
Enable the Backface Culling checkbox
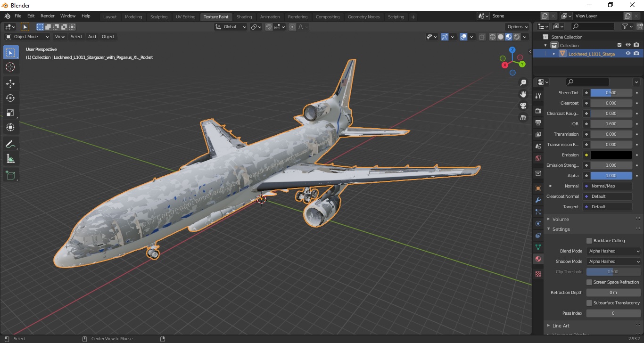(589, 241)
